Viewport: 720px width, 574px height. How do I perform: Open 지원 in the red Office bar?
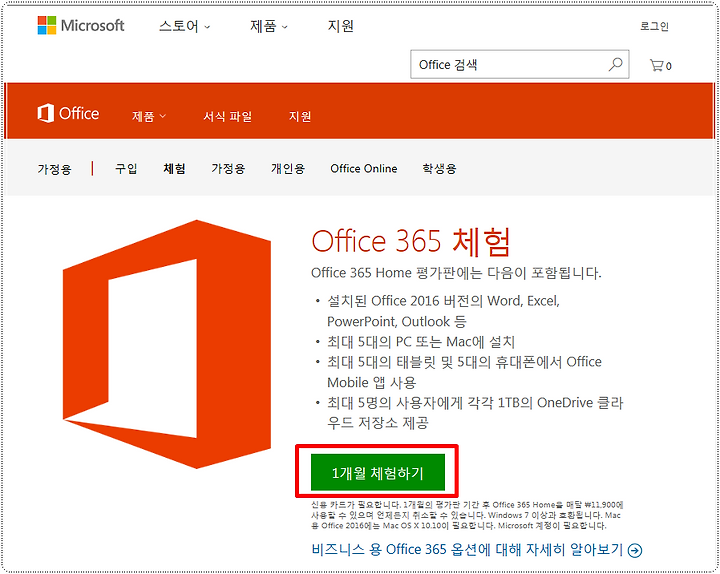tap(300, 116)
